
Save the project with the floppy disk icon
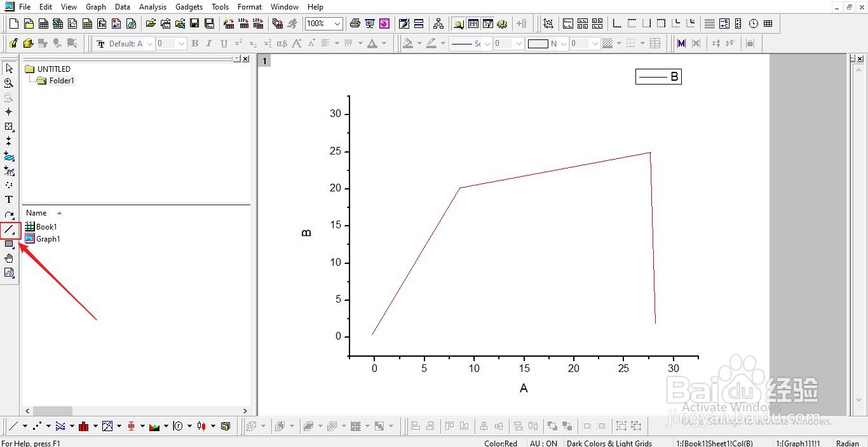pyautogui.click(x=194, y=24)
